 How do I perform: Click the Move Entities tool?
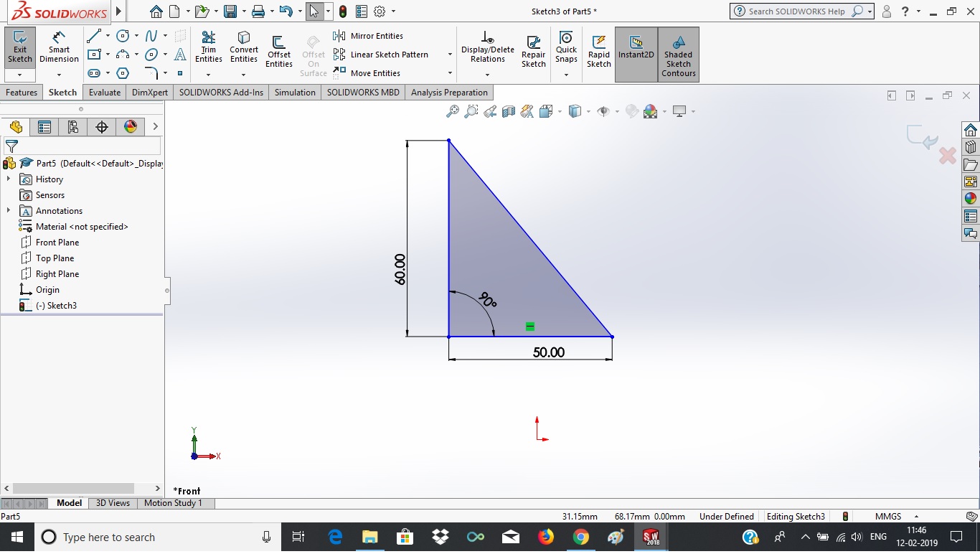pos(367,73)
